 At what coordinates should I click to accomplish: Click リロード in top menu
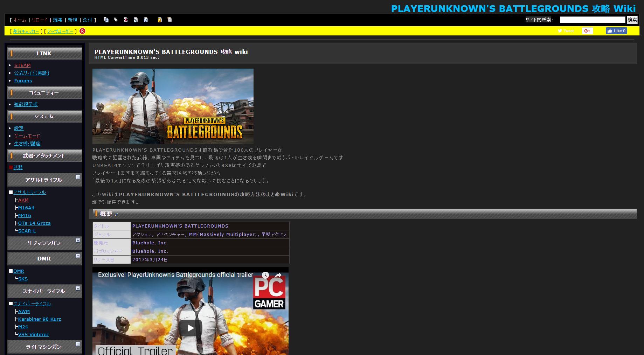click(40, 20)
